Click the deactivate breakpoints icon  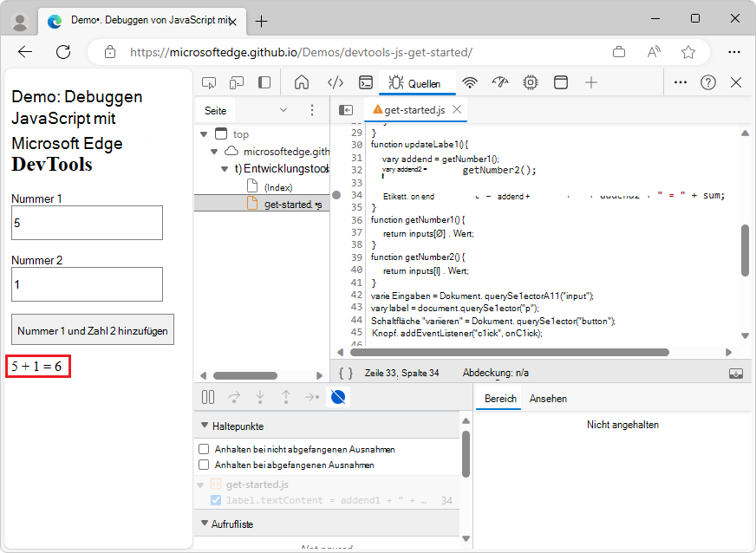(x=339, y=397)
